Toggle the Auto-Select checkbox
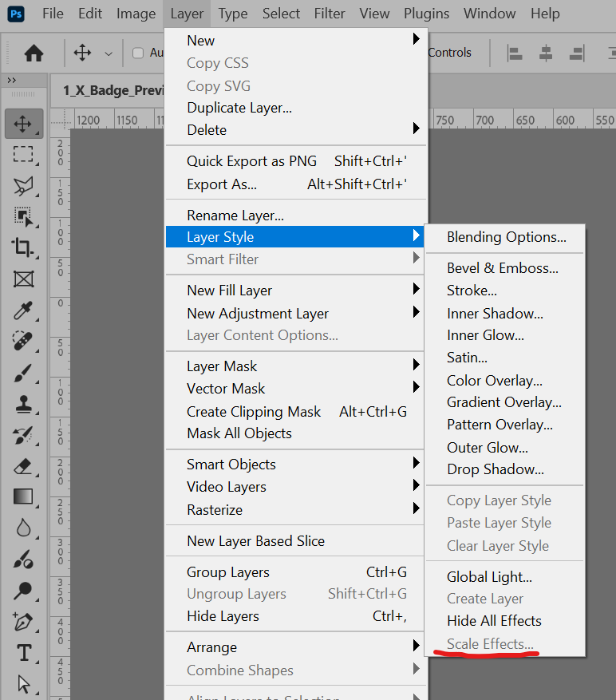 point(138,53)
